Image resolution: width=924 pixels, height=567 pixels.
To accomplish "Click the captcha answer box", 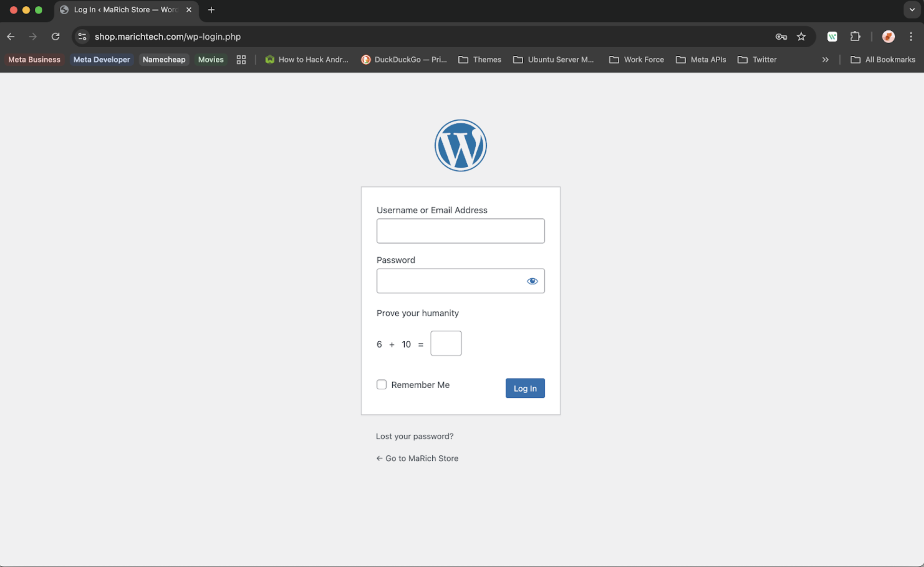I will click(x=446, y=343).
